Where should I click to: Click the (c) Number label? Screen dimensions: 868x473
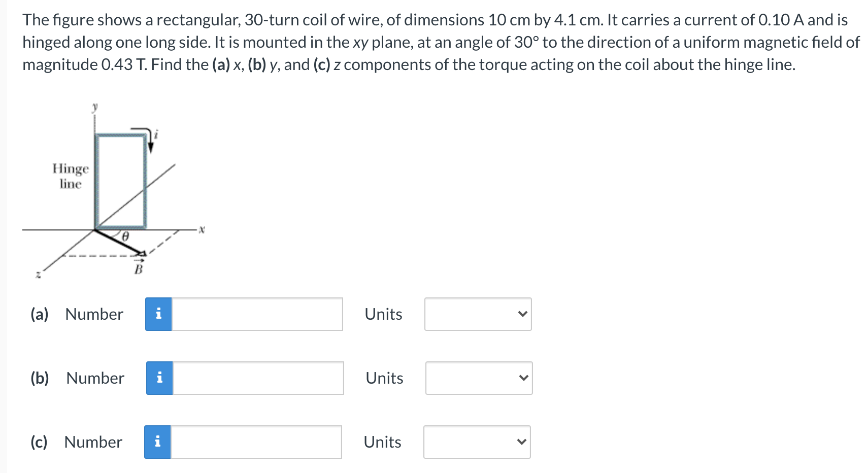[77, 442]
